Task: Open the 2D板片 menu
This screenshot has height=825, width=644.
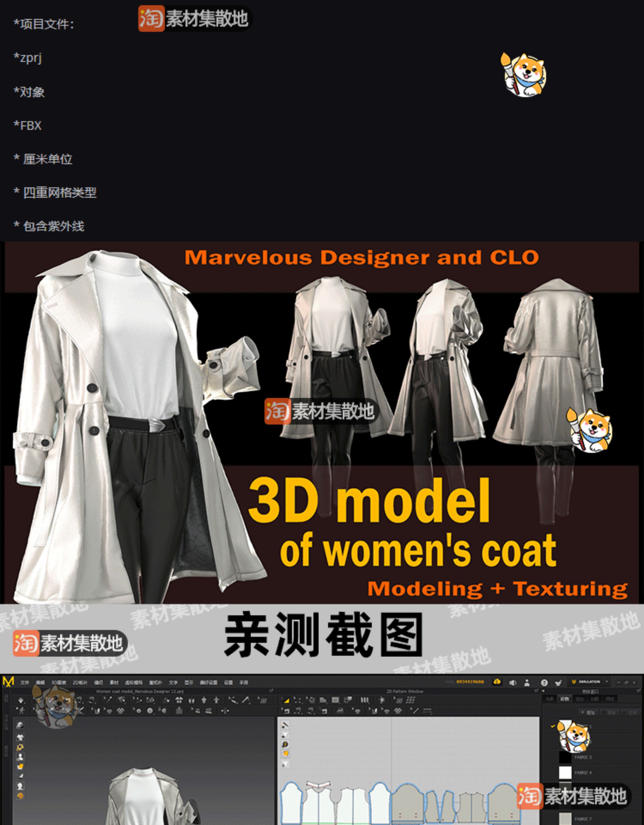Action: [80, 682]
